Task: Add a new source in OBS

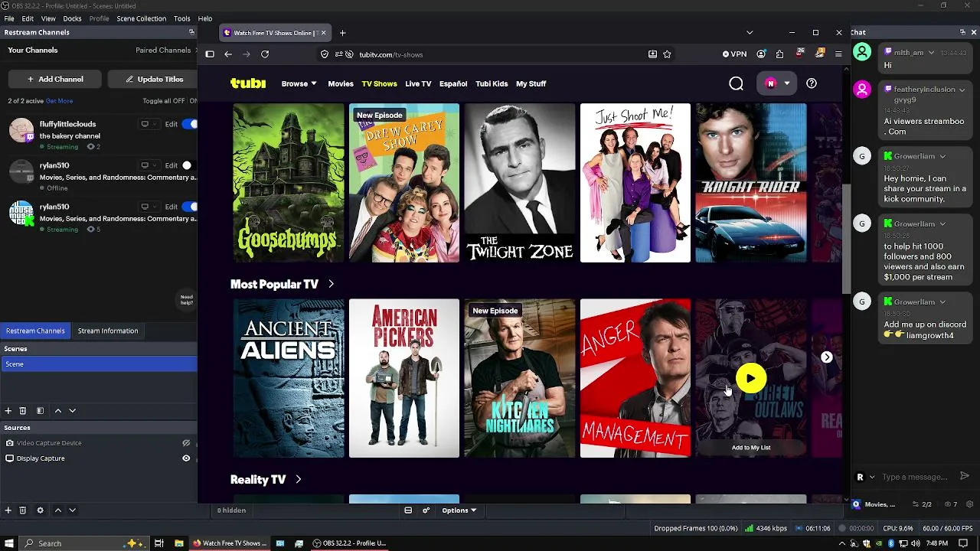Action: [x=8, y=510]
